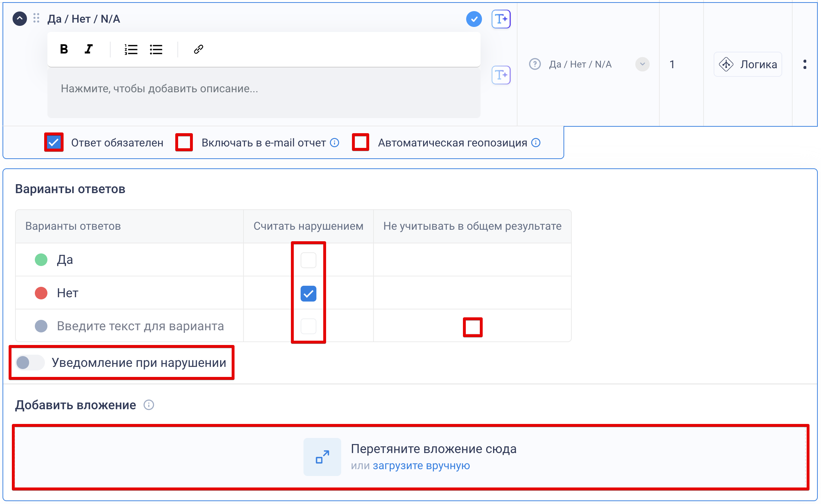Enable Включать в e-mail отчет checkbox
Image resolution: width=821 pixels, height=504 pixels.
pos(184,143)
